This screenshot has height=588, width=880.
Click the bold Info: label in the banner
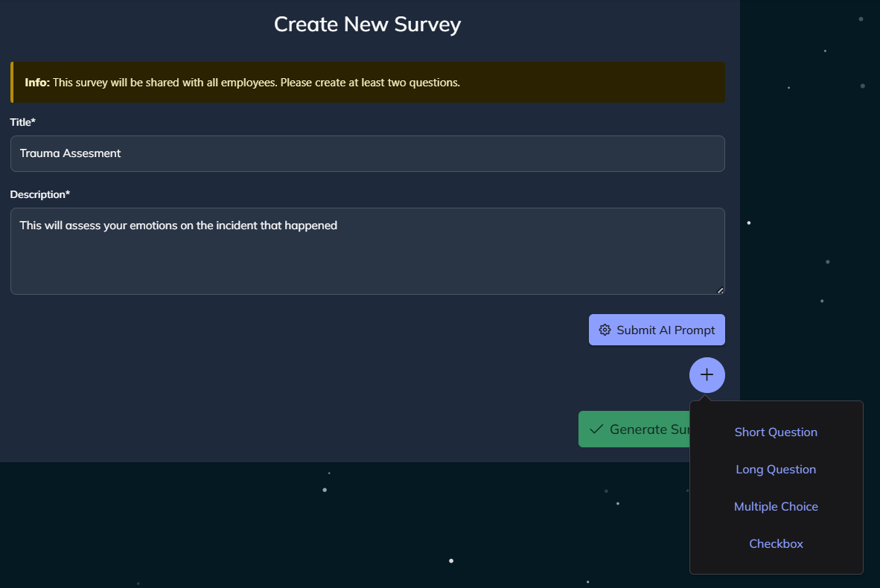36,83
